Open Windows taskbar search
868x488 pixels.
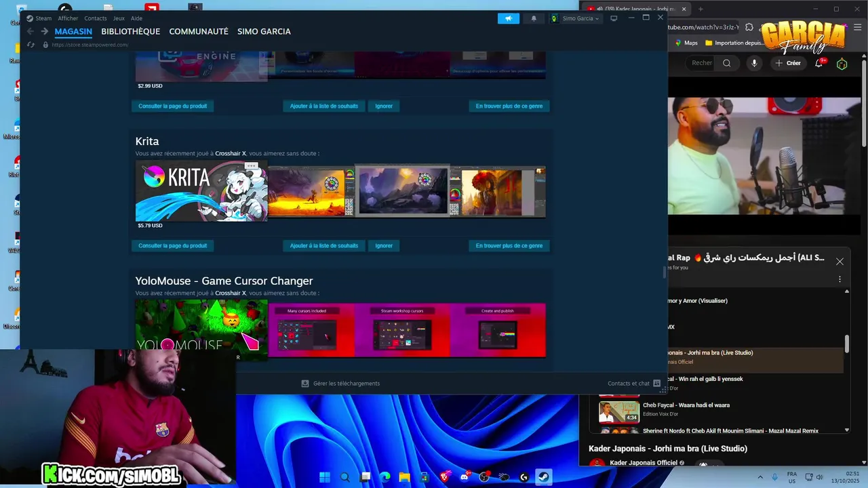pyautogui.click(x=344, y=477)
